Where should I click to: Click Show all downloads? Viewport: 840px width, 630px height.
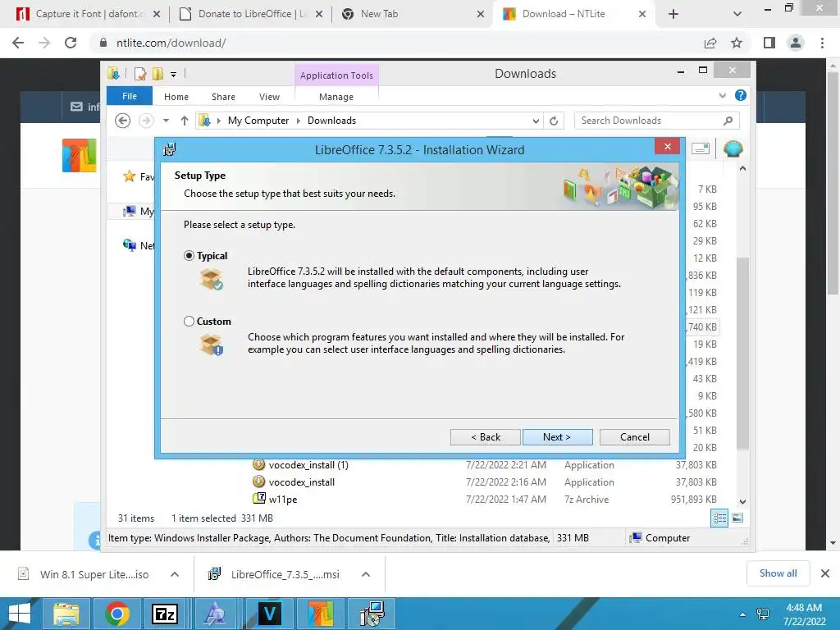(x=778, y=573)
